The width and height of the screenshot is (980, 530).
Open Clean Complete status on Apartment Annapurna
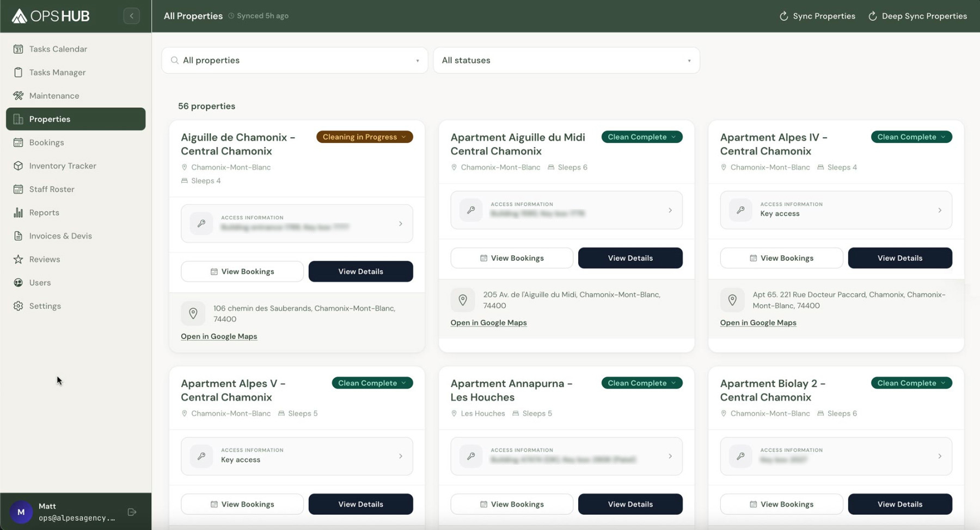642,383
